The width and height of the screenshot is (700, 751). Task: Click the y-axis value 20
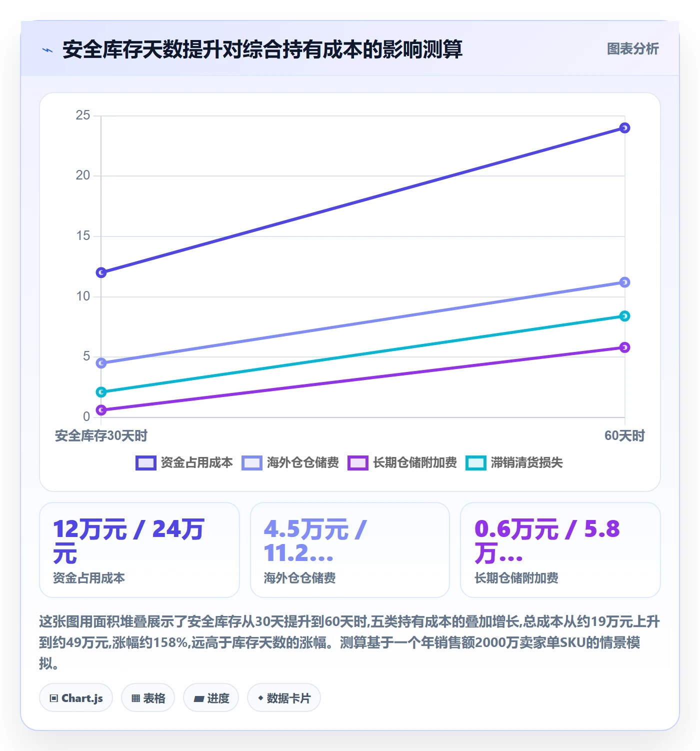(x=83, y=175)
